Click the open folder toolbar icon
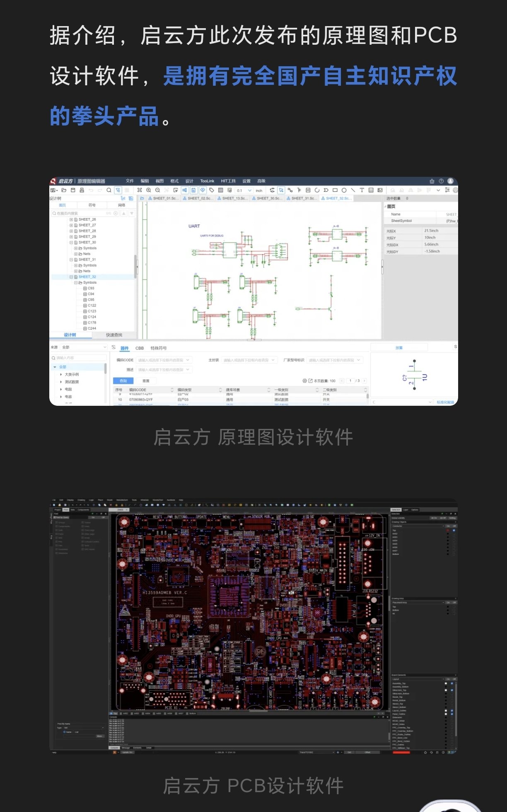The width and height of the screenshot is (507, 812). (x=64, y=190)
